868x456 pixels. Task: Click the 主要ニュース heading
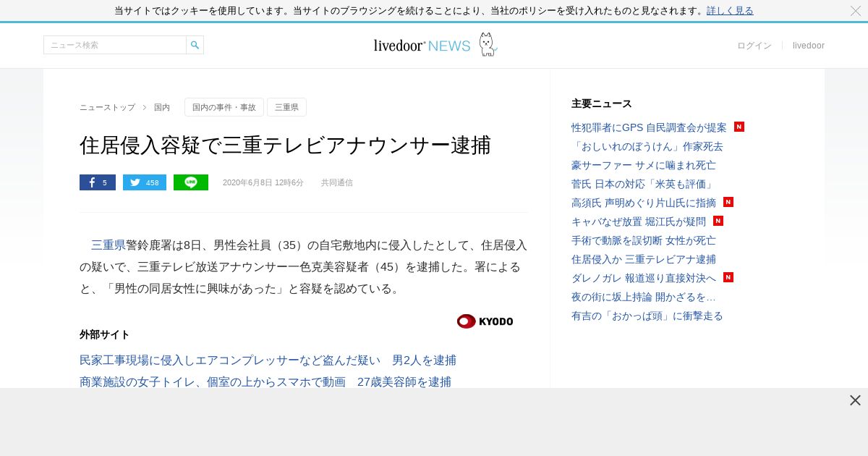[602, 104]
